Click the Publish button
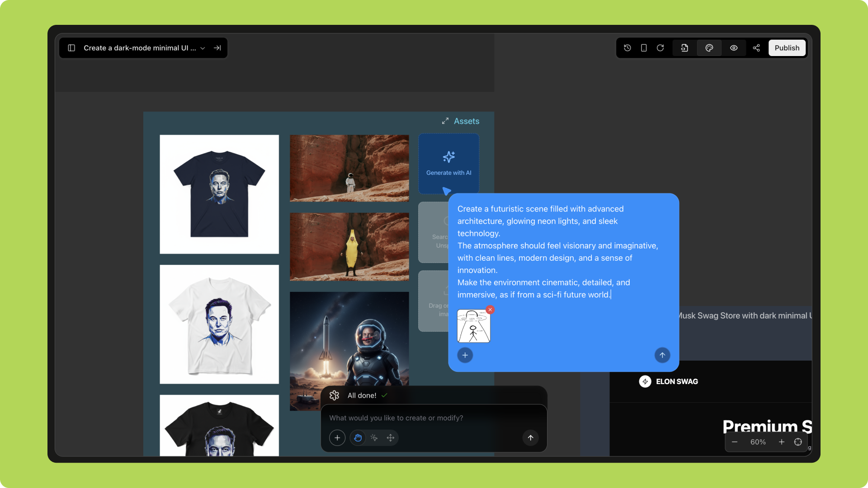This screenshot has height=488, width=868. (x=787, y=48)
